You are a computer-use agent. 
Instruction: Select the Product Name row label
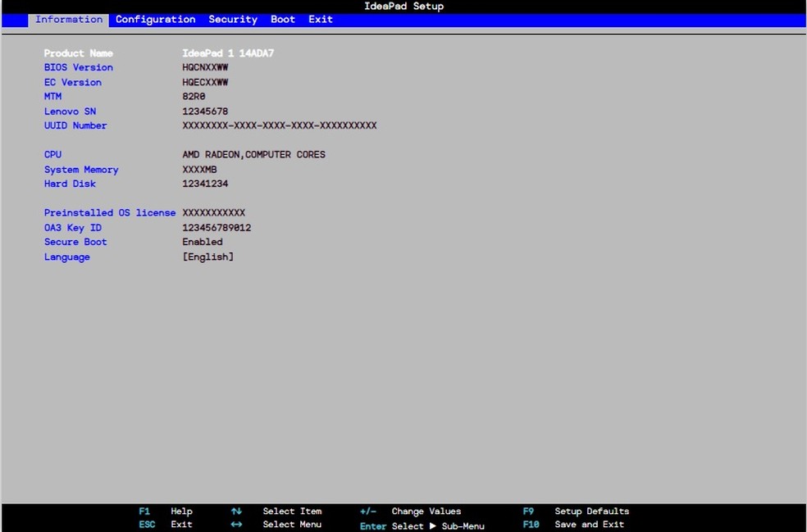click(79, 53)
